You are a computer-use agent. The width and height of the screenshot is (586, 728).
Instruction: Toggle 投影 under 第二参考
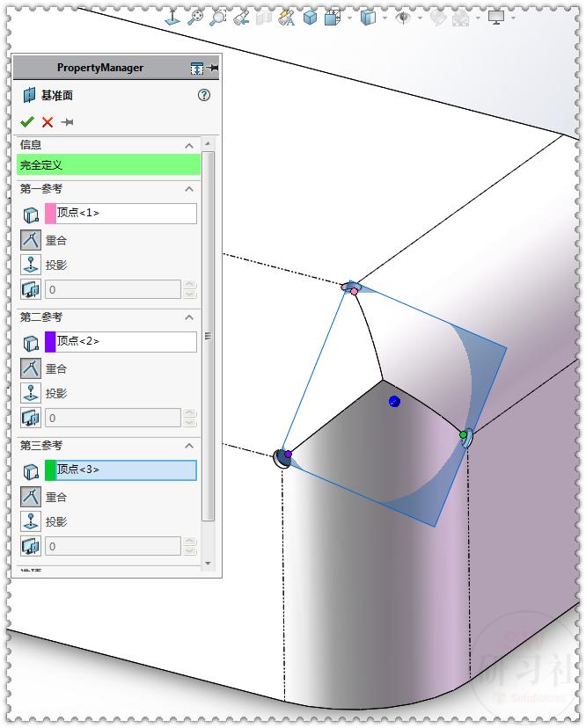31,393
